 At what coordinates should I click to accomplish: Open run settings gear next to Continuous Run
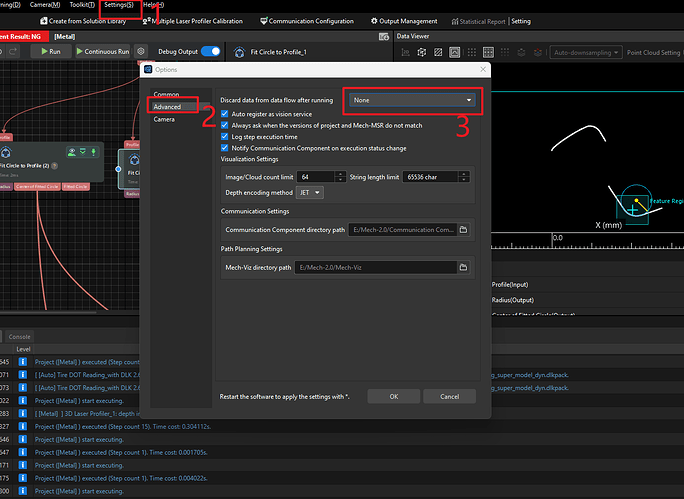point(141,51)
